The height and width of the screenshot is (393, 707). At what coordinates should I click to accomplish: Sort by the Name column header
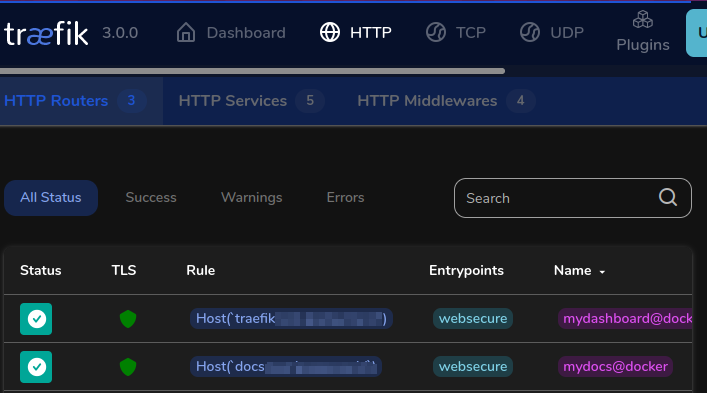pyautogui.click(x=572, y=270)
